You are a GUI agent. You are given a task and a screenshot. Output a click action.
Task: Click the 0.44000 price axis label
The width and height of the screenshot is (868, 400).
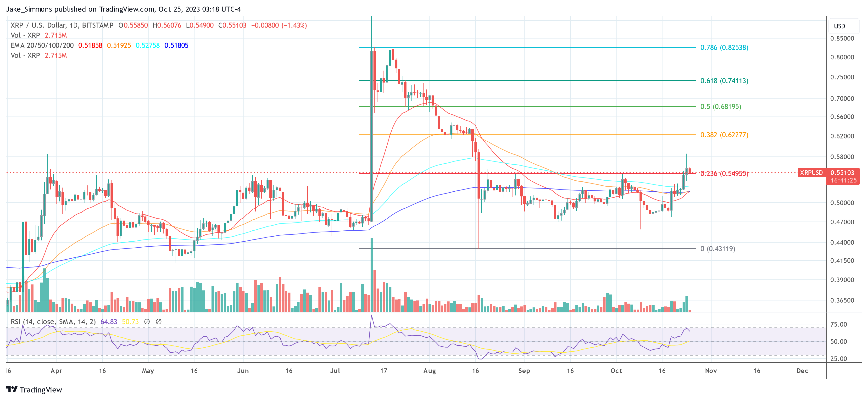(x=842, y=243)
